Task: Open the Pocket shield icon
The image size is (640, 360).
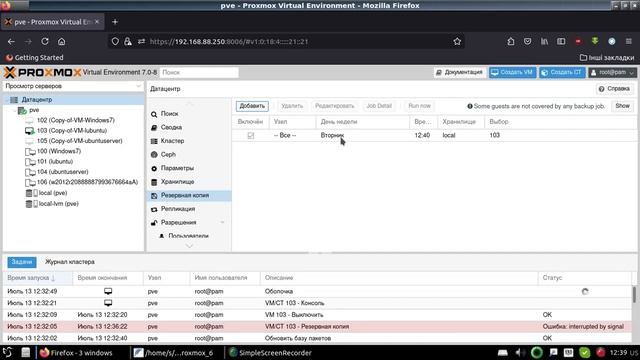Action: pos(527,42)
